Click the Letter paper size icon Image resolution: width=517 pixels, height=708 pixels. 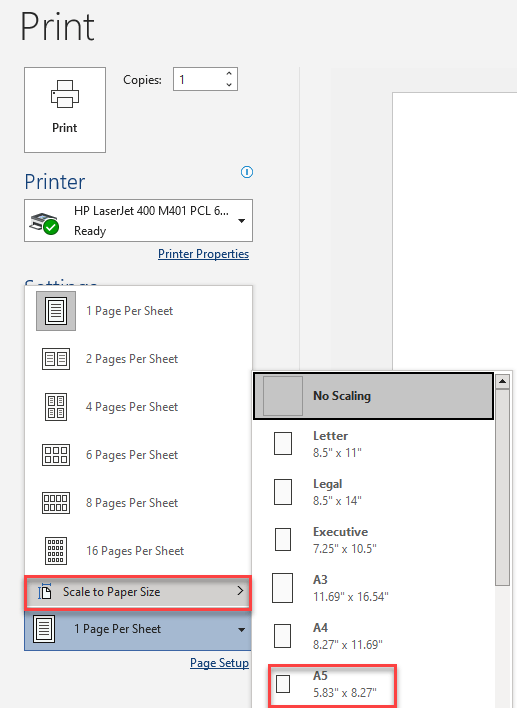point(283,443)
